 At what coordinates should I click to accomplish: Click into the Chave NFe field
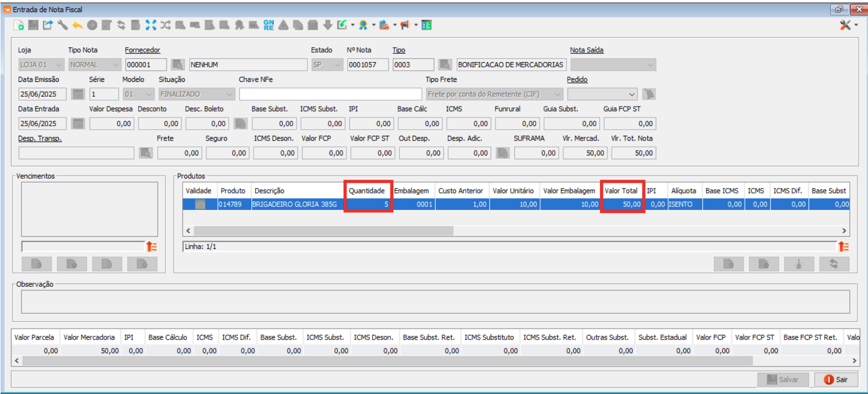pos(330,95)
